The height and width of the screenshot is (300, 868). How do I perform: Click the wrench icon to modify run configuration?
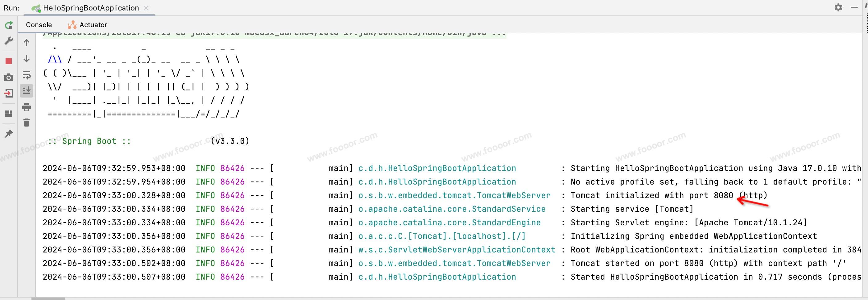[x=9, y=41]
